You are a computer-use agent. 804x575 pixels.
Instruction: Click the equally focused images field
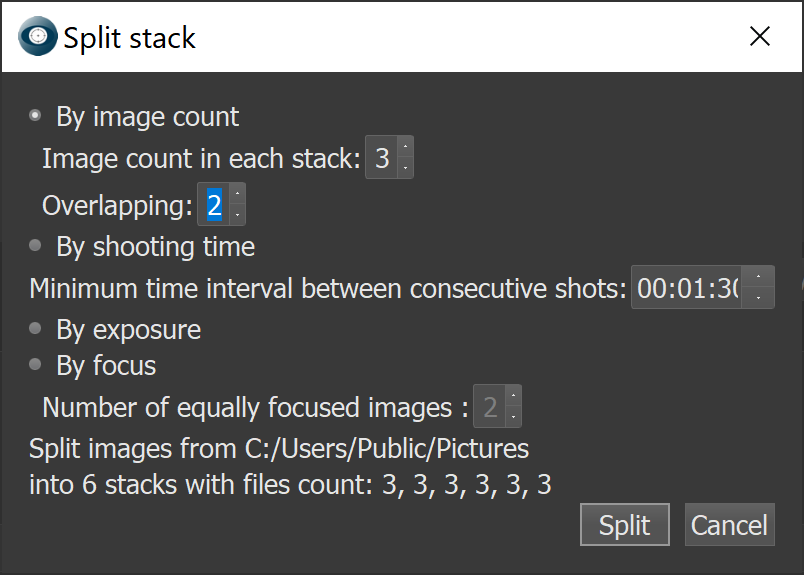click(x=489, y=406)
